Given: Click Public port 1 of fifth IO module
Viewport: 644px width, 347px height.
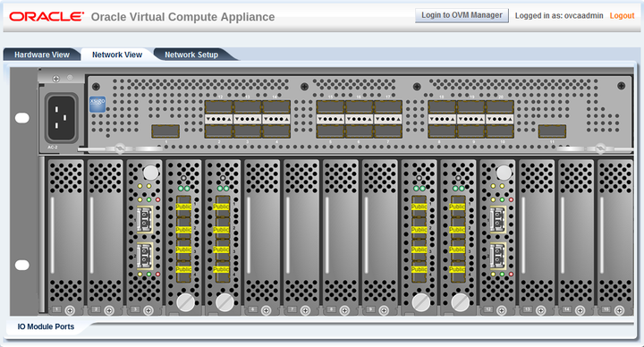Looking at the screenshot, I should pos(222,207).
